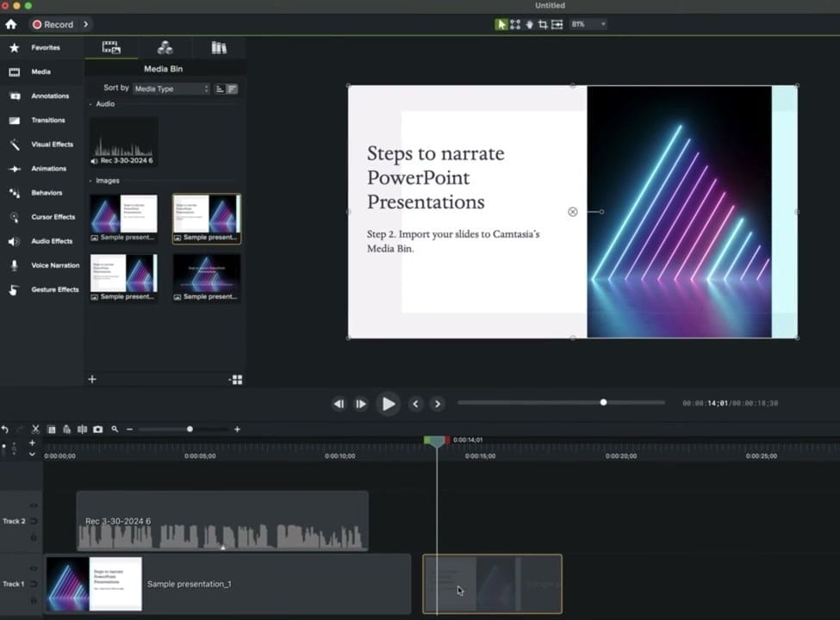
Task: Toggle visibility eye on Track 2
Action: (34, 505)
